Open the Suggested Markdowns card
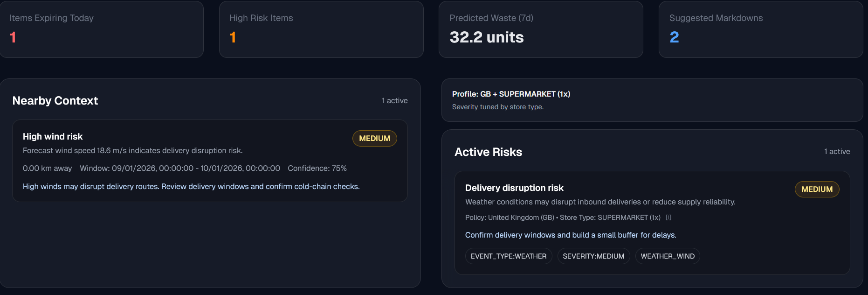Image resolution: width=868 pixels, height=295 pixels. (760, 29)
